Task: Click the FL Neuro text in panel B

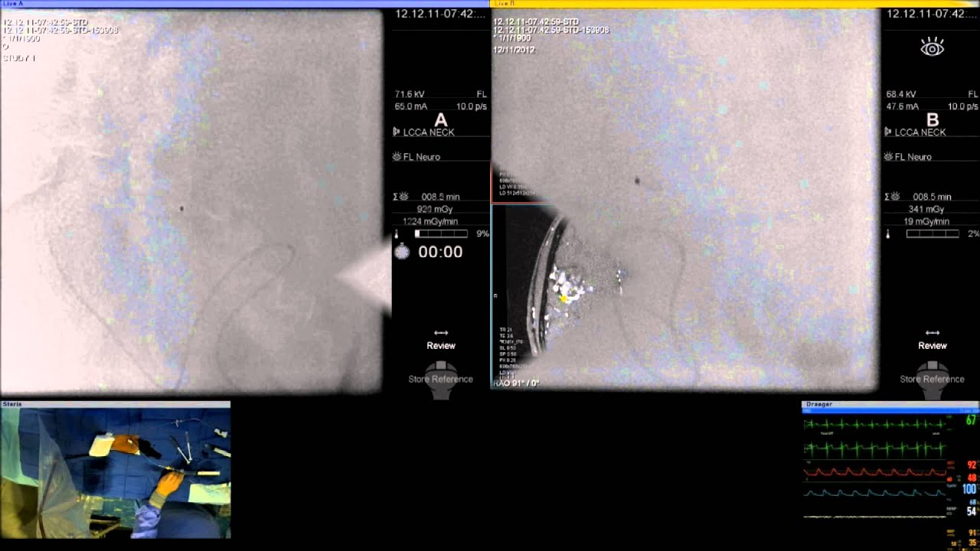Action: (913, 157)
